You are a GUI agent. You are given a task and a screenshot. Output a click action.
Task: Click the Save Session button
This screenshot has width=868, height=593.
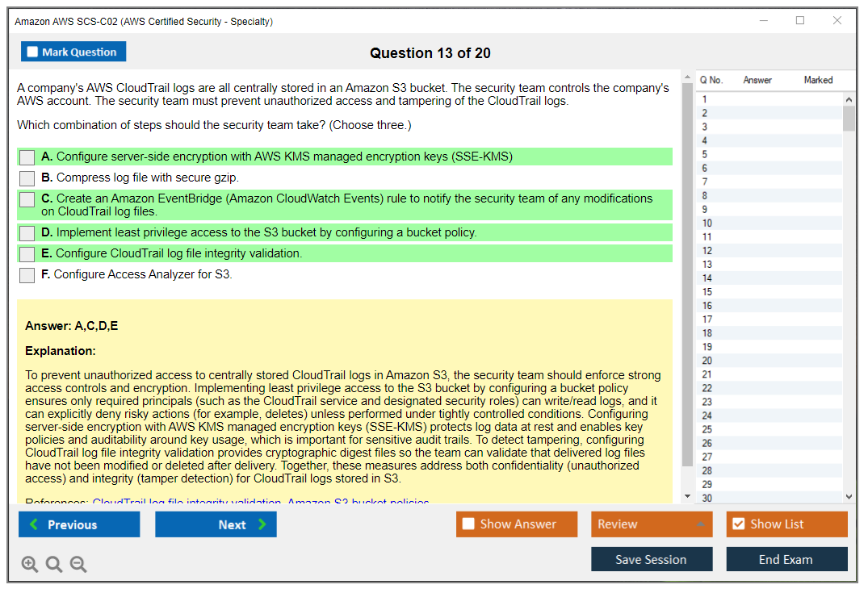click(651, 559)
